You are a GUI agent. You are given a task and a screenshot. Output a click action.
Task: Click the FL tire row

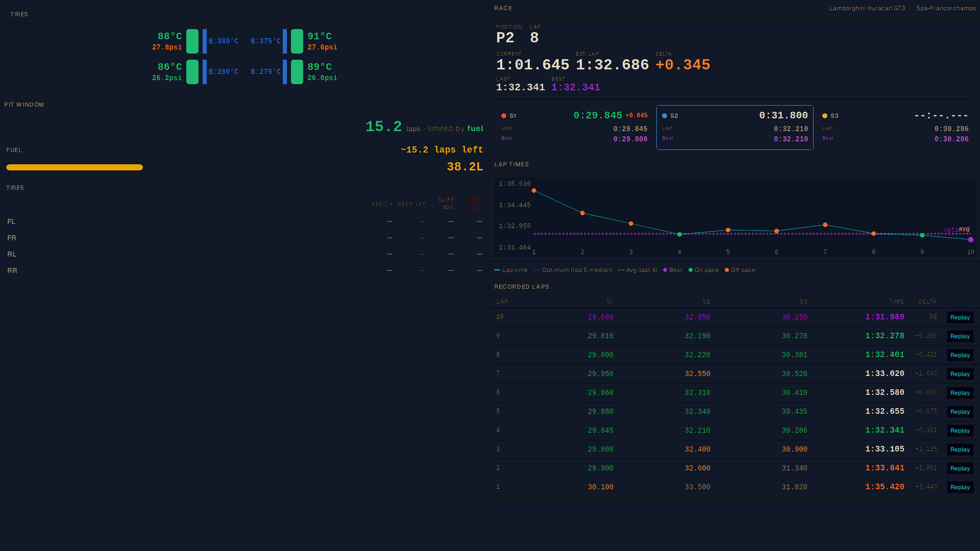[x=244, y=221]
